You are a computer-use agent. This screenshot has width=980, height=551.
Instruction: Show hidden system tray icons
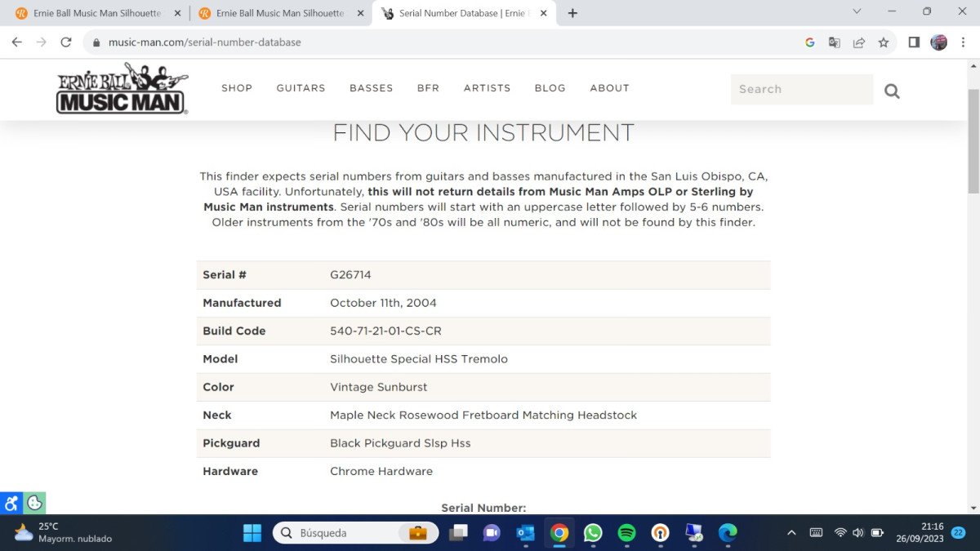[x=791, y=533]
